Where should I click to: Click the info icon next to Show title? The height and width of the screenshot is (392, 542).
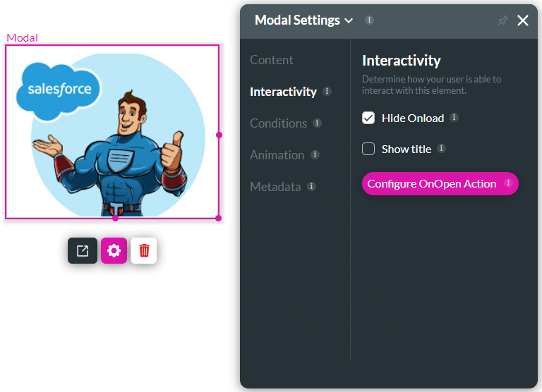click(x=441, y=149)
